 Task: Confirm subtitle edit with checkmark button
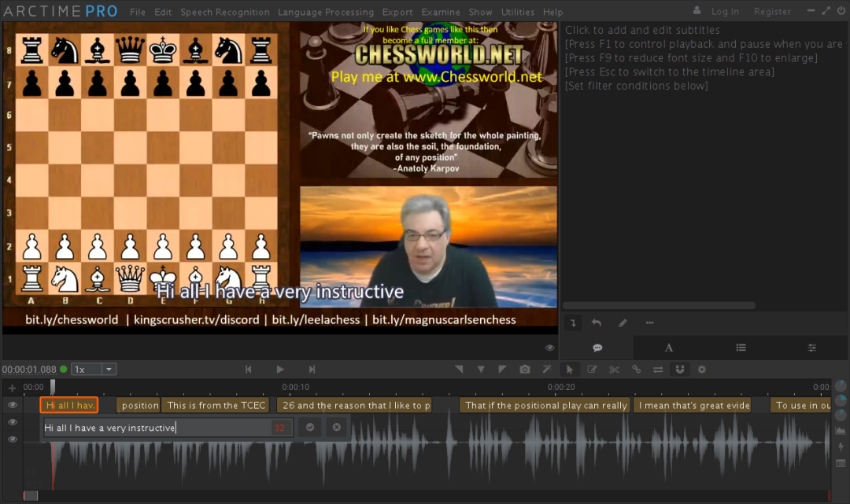[310, 427]
